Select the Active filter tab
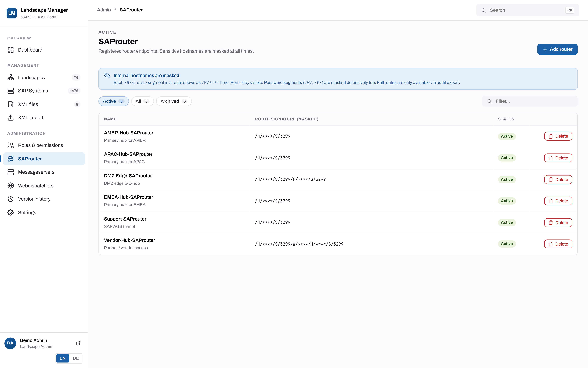The width and height of the screenshot is (588, 368). pyautogui.click(x=114, y=101)
